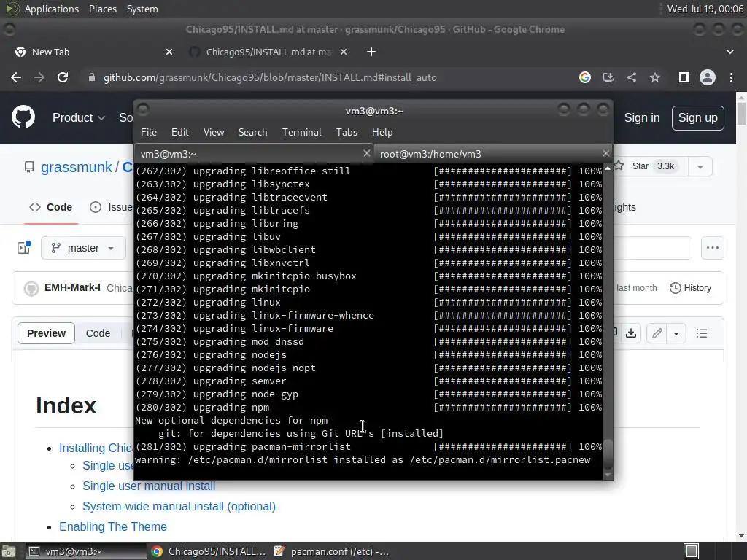Open Chrome profile avatar
747x560 pixels.
tap(708, 77)
